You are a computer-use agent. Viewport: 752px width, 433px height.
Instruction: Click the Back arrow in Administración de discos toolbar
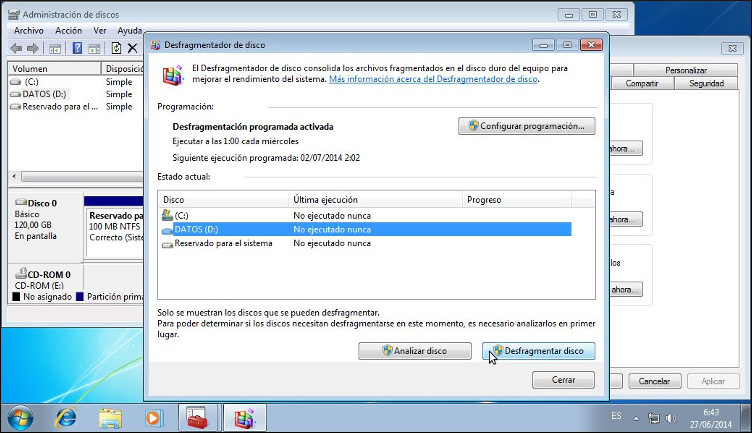(x=16, y=48)
